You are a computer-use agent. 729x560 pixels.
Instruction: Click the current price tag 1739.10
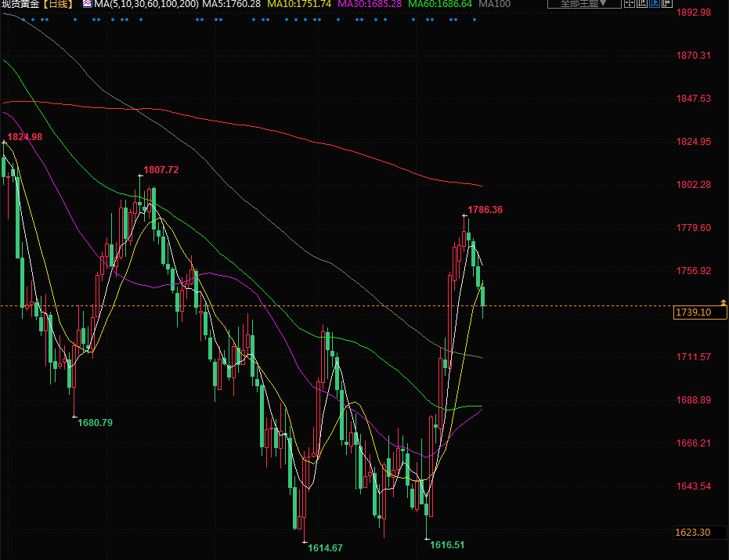pos(693,313)
